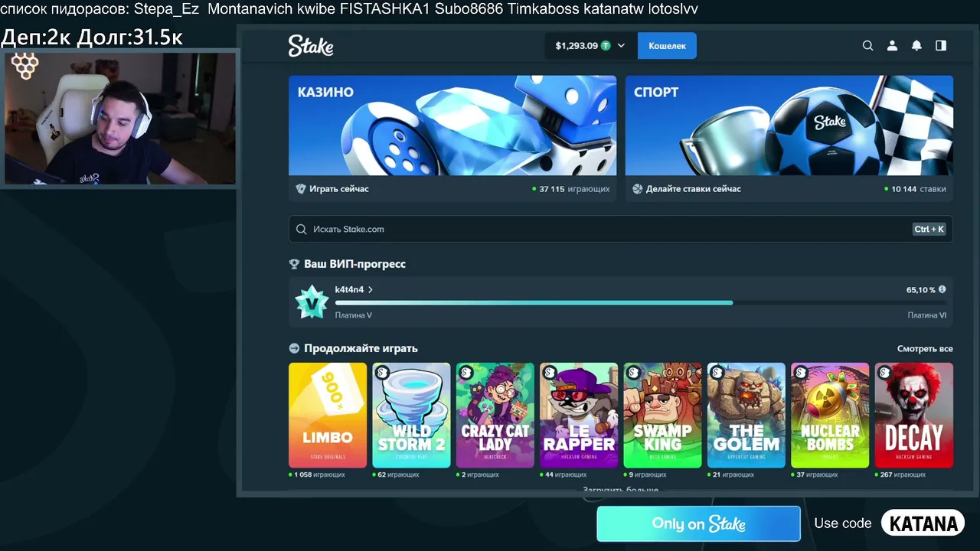The width and height of the screenshot is (980, 551).
Task: Click Делайте ставки сейчас under the sport banner
Action: pos(694,189)
